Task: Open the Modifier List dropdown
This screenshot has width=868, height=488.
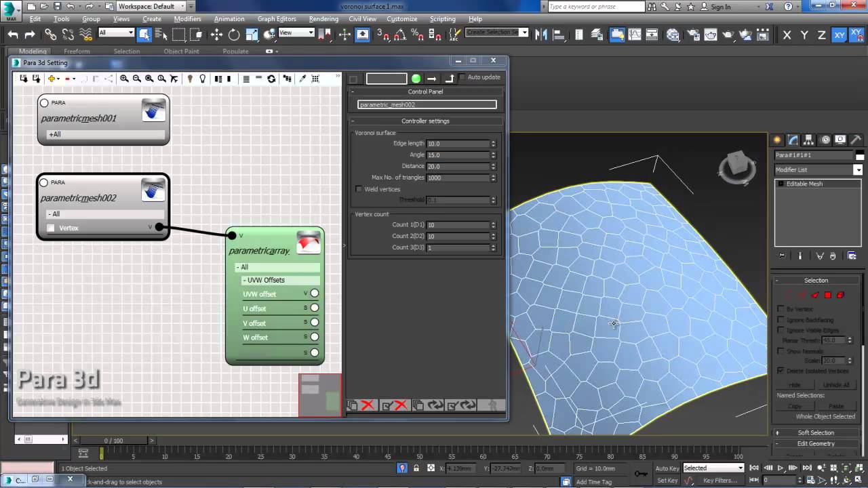Action: click(x=818, y=169)
